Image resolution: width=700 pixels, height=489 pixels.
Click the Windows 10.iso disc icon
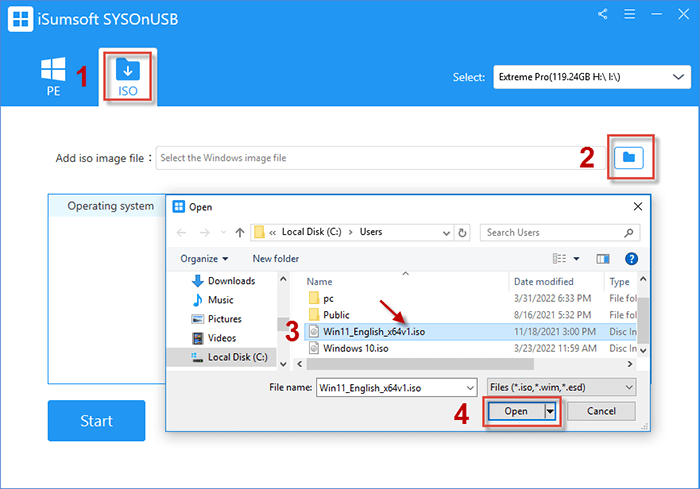(314, 348)
